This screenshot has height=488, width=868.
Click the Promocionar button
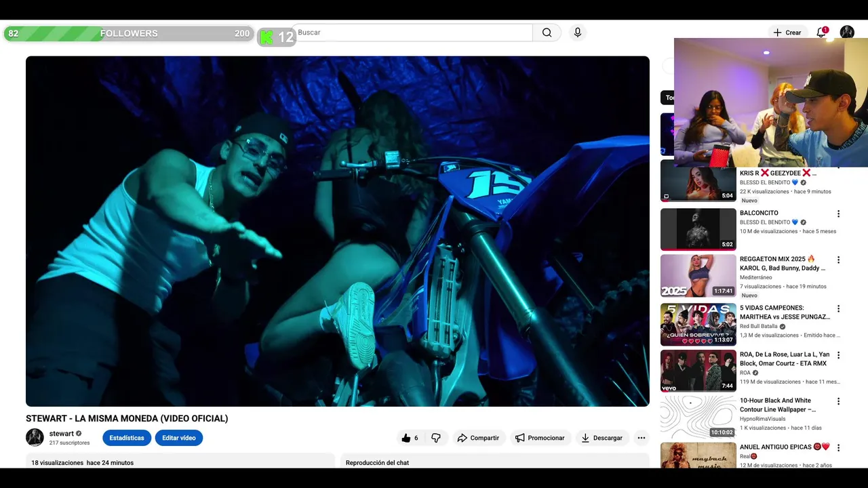[540, 438]
